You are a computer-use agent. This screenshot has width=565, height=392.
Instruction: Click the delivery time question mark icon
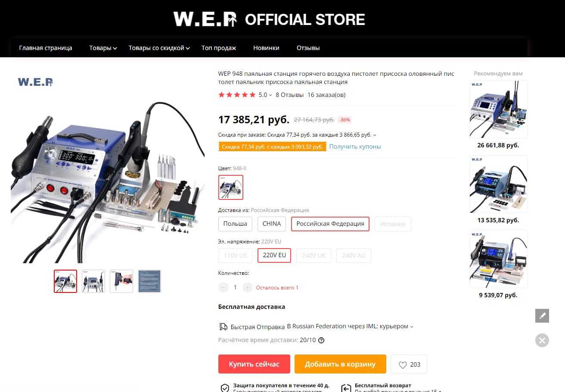pos(321,340)
